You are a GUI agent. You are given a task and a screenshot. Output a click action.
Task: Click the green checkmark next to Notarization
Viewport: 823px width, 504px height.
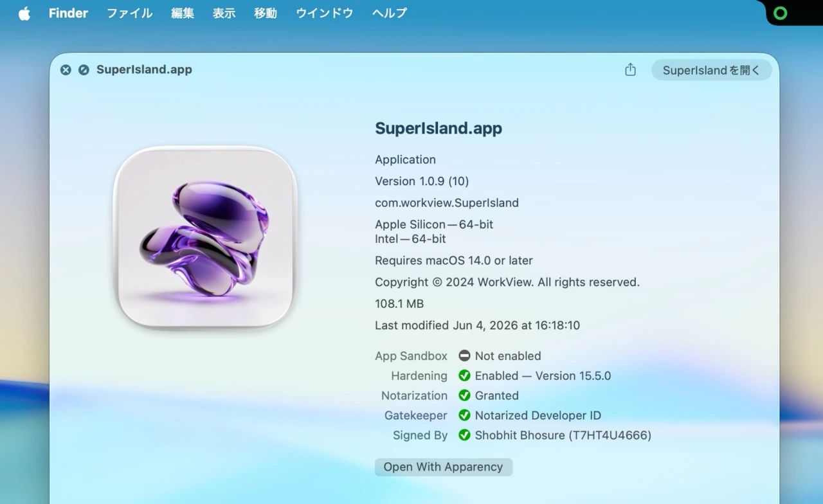464,395
